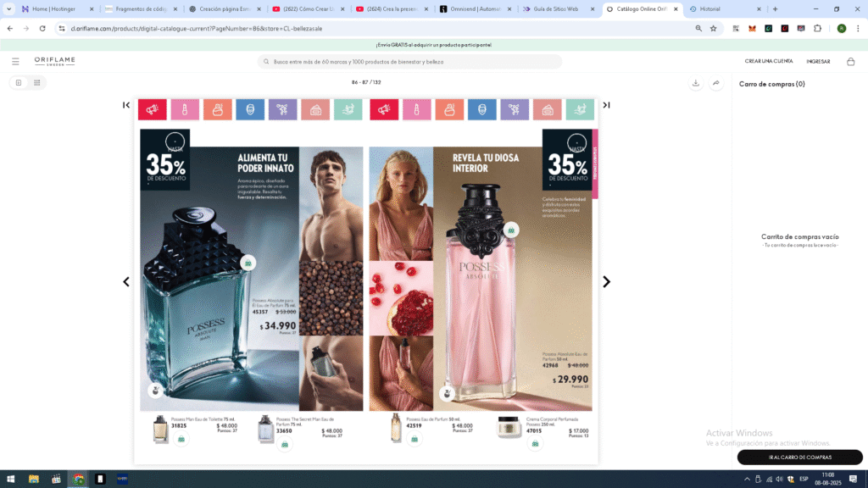Viewport: 868px width, 488px height.
Task: Open the taskbar volume control
Action: [780, 480]
